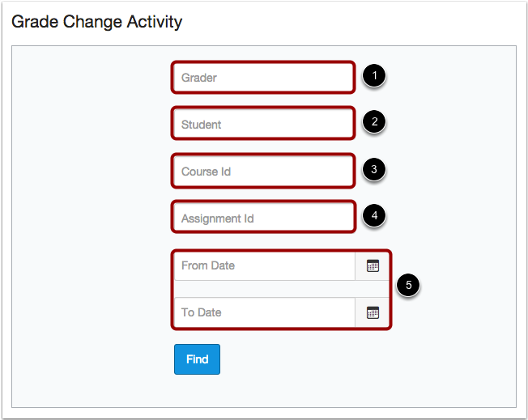Click the gap between From Date and To Date
Image resolution: width=528 pixels, height=420 pixels.
click(x=282, y=289)
